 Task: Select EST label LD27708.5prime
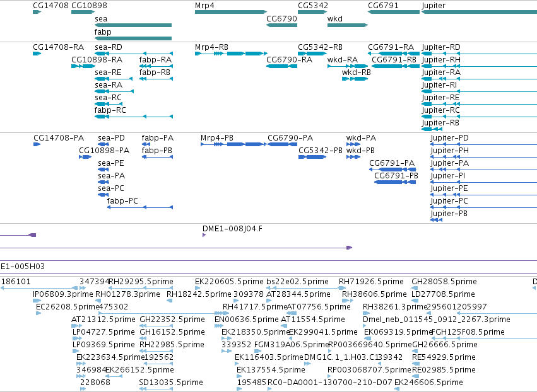coord(443,294)
